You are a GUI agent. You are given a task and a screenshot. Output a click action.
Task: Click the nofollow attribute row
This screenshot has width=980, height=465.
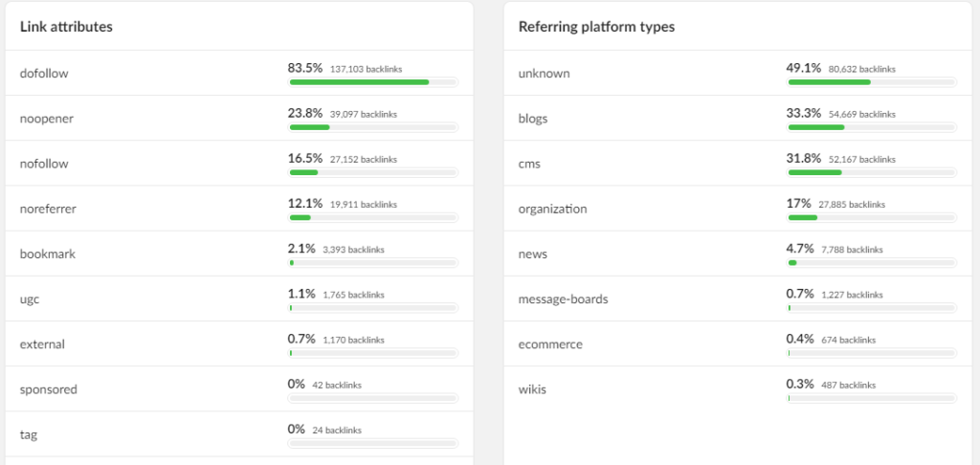238,163
